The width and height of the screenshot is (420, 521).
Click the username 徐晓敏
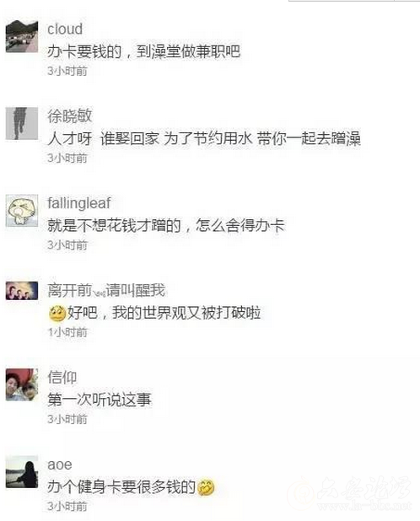(69, 116)
